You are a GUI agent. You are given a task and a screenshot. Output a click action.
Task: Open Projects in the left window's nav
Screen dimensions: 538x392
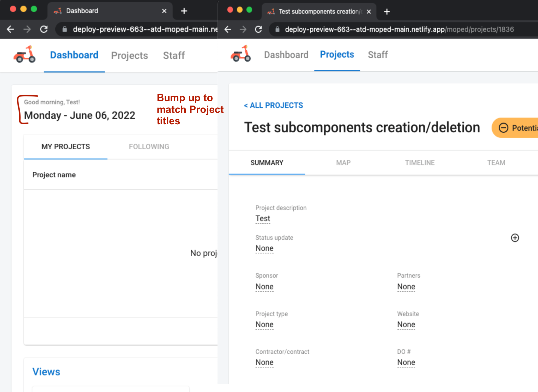tap(129, 56)
